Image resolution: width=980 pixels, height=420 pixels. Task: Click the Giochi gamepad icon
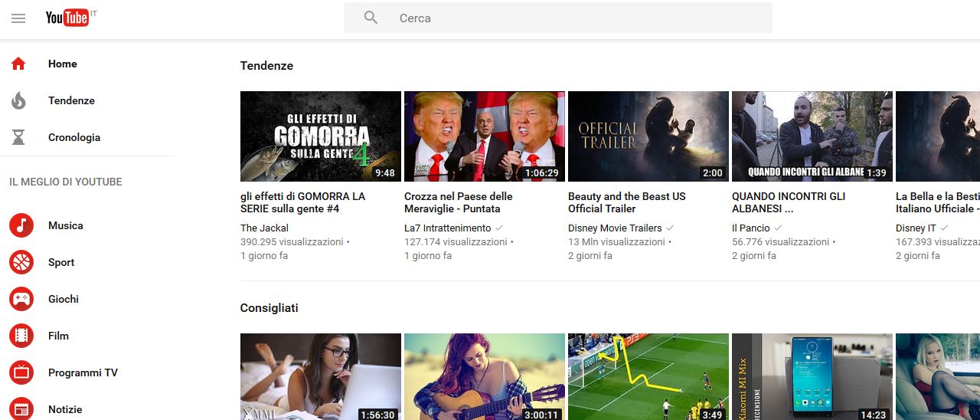coord(21,299)
